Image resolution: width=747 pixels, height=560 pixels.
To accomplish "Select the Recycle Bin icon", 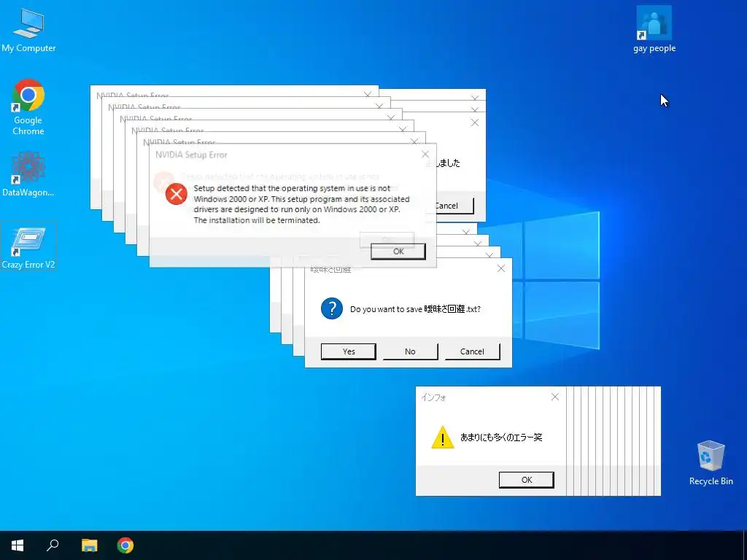I will pyautogui.click(x=711, y=463).
